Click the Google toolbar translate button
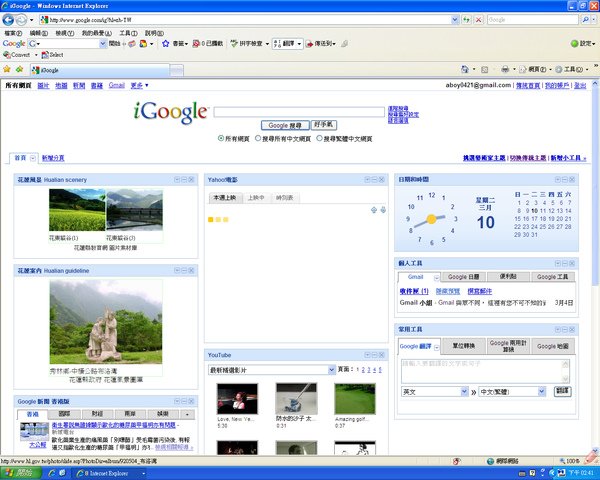The image size is (600, 480). point(287,44)
